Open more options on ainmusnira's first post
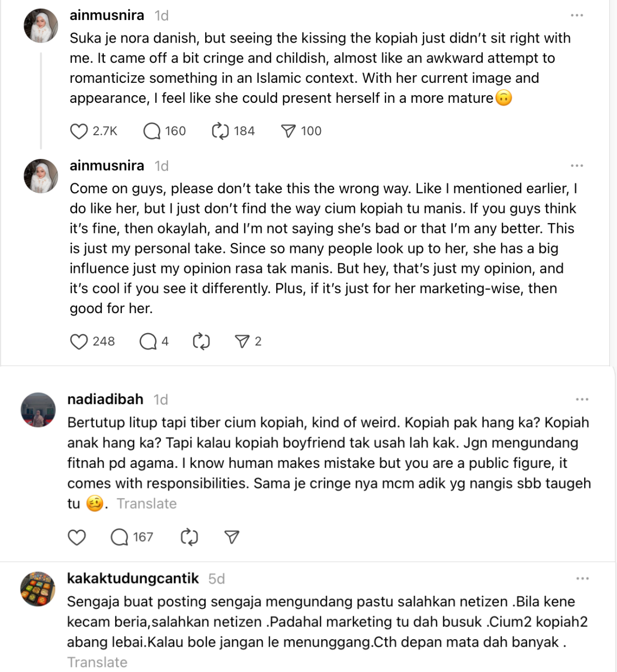617x672 pixels. click(577, 15)
